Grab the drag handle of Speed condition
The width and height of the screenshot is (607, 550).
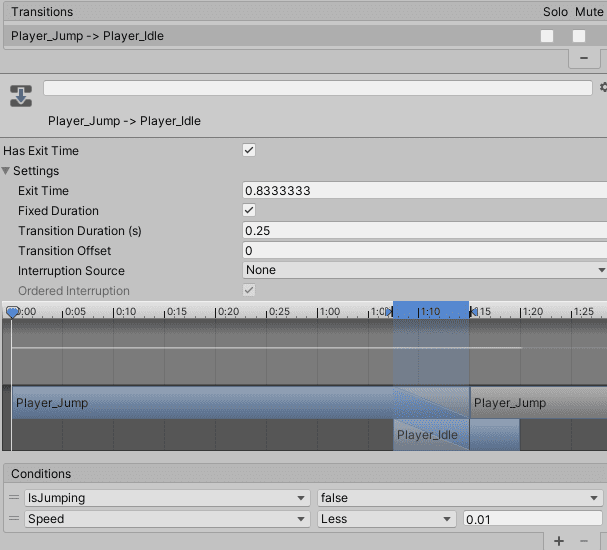[x=14, y=519]
